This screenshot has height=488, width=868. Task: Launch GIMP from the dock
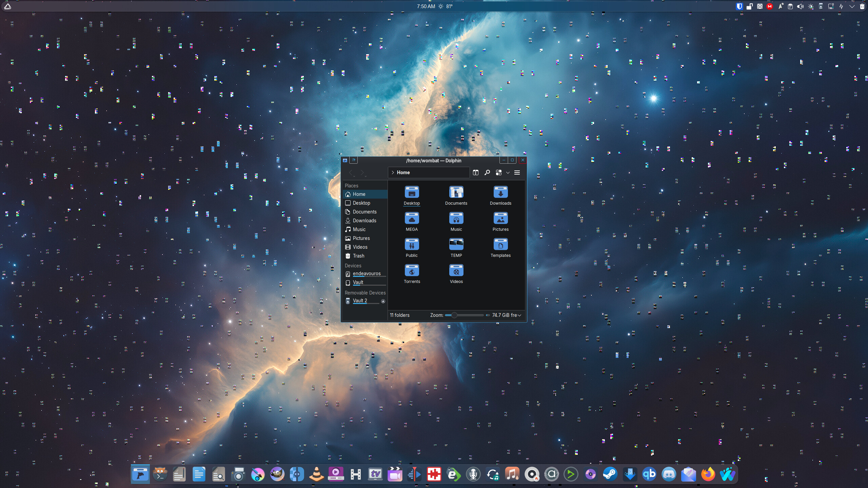[x=277, y=474]
